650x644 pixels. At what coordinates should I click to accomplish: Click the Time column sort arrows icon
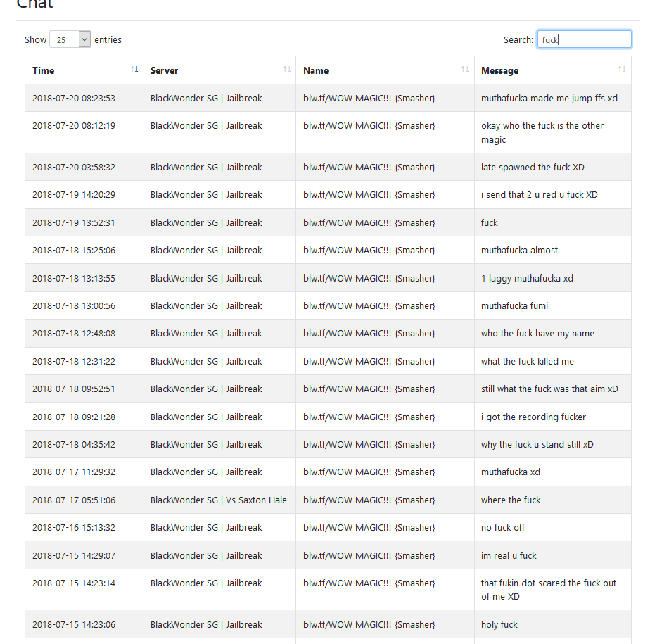(x=134, y=70)
